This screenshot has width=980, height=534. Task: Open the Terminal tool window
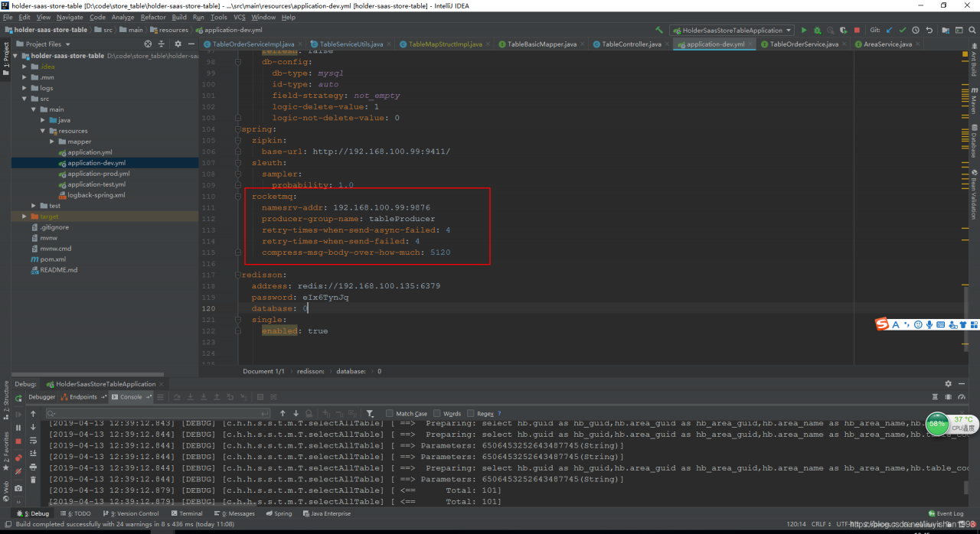point(187,513)
